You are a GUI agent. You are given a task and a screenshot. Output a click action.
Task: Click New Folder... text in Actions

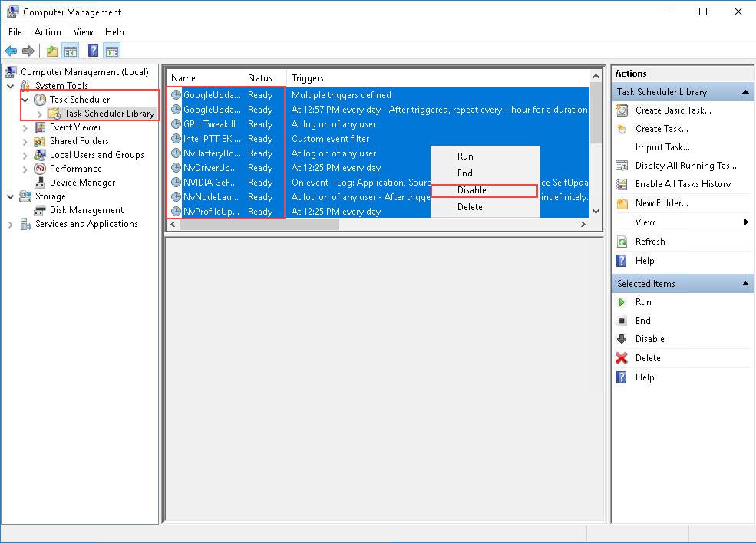[x=662, y=203]
